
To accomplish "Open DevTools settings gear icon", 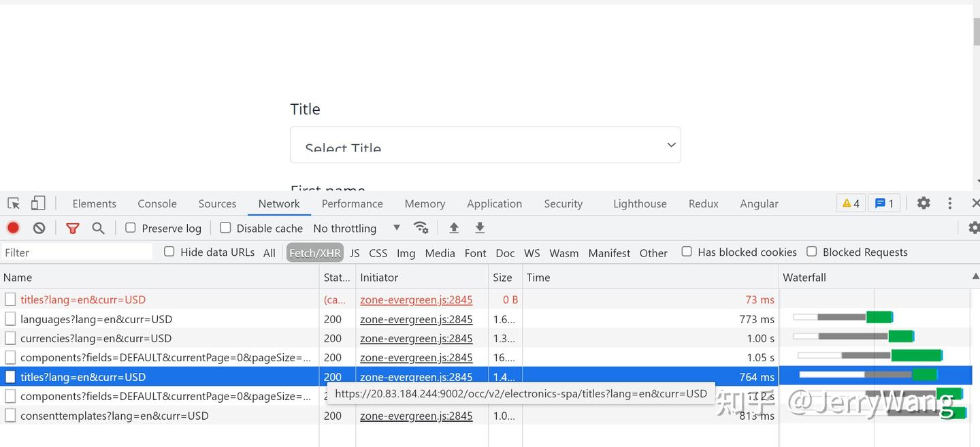I will tap(923, 203).
